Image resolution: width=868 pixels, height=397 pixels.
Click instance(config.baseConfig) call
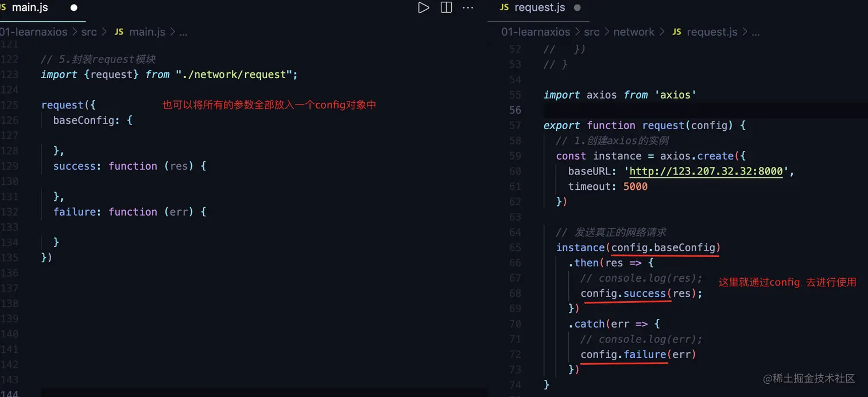tap(638, 247)
